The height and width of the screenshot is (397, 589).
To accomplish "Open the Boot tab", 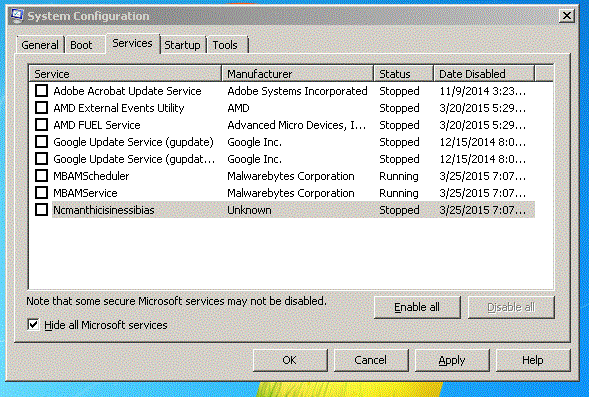I will coord(81,45).
